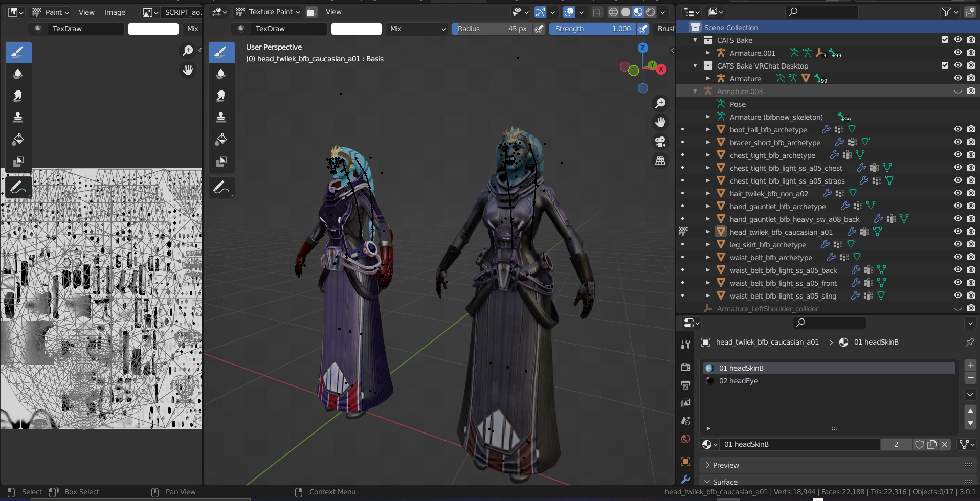The image size is (980, 501).
Task: Hide hair_twilek_bfb_non_a02 in viewport
Action: (x=957, y=193)
